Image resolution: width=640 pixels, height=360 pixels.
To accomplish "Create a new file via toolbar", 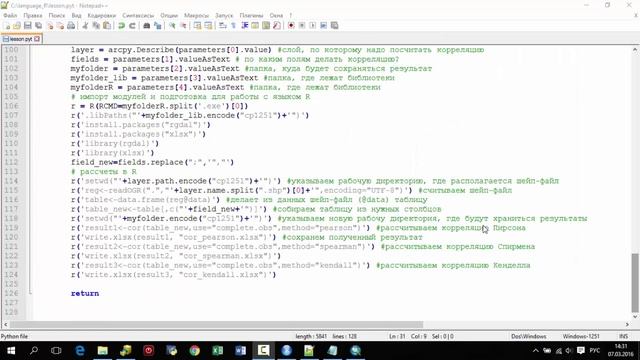I will point(7,26).
